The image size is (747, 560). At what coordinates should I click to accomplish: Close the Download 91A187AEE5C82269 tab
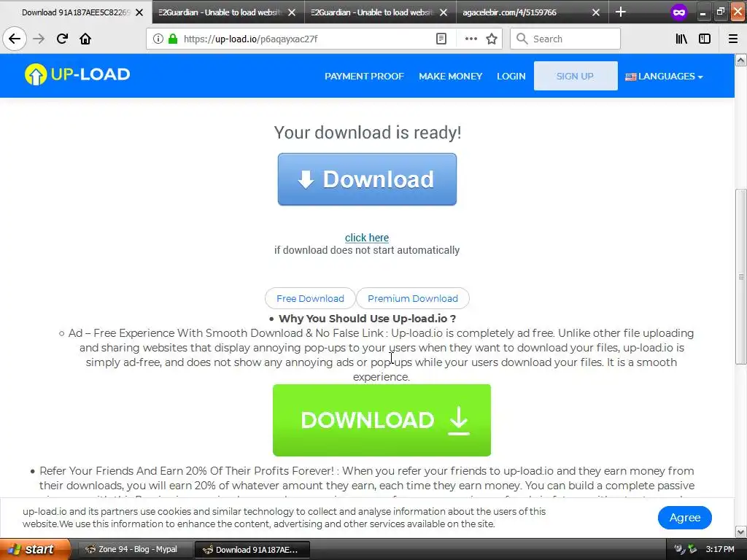tap(139, 12)
